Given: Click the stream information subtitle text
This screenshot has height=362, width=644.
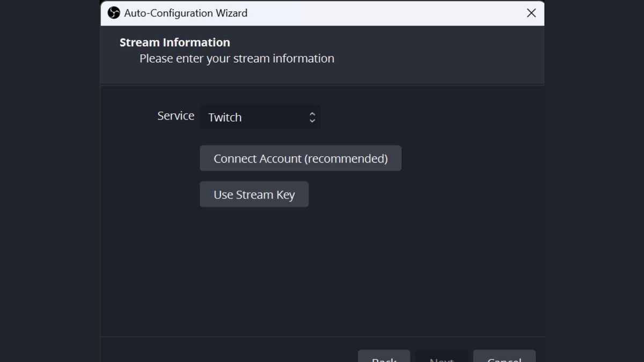Looking at the screenshot, I should (x=237, y=58).
